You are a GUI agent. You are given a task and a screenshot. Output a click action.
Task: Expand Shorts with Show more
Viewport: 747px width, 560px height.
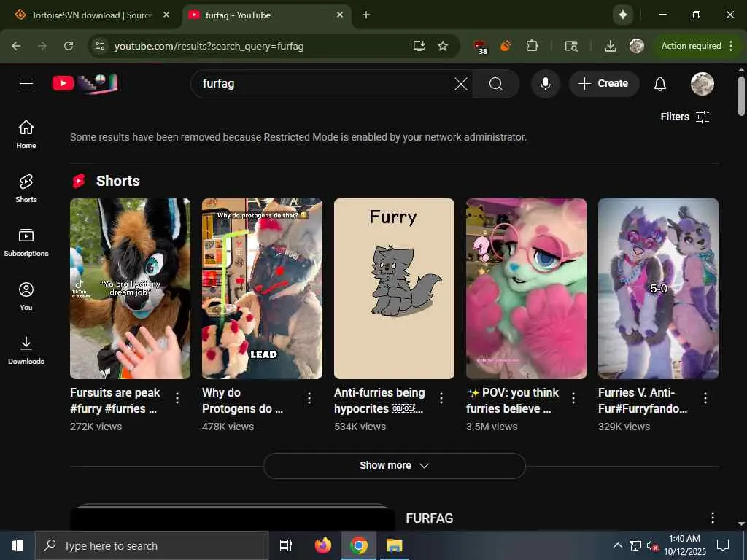pyautogui.click(x=394, y=466)
